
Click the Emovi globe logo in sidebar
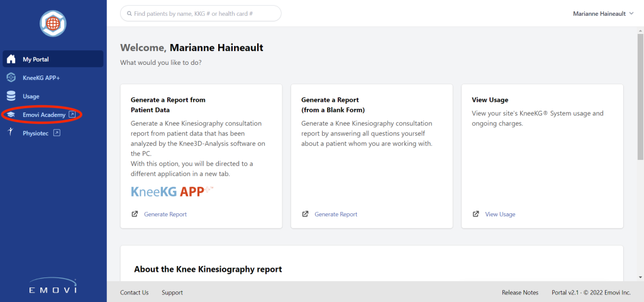tap(53, 23)
